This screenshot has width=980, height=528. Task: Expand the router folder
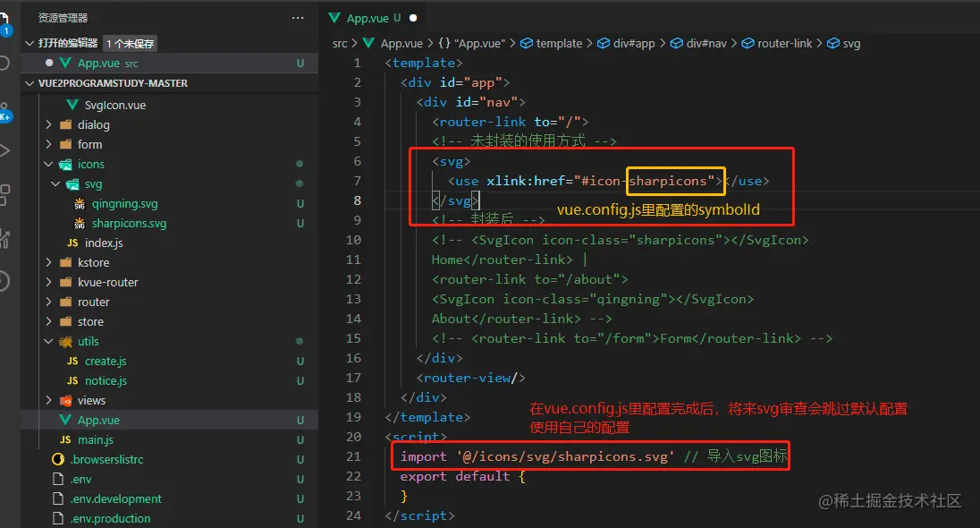coord(49,302)
